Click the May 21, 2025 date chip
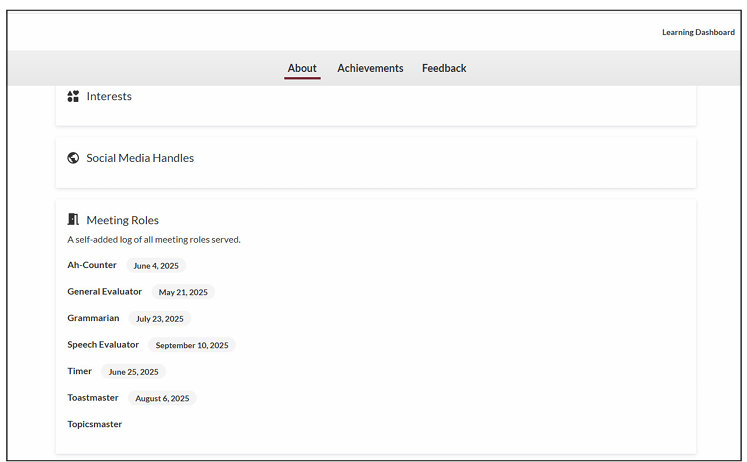 (183, 293)
